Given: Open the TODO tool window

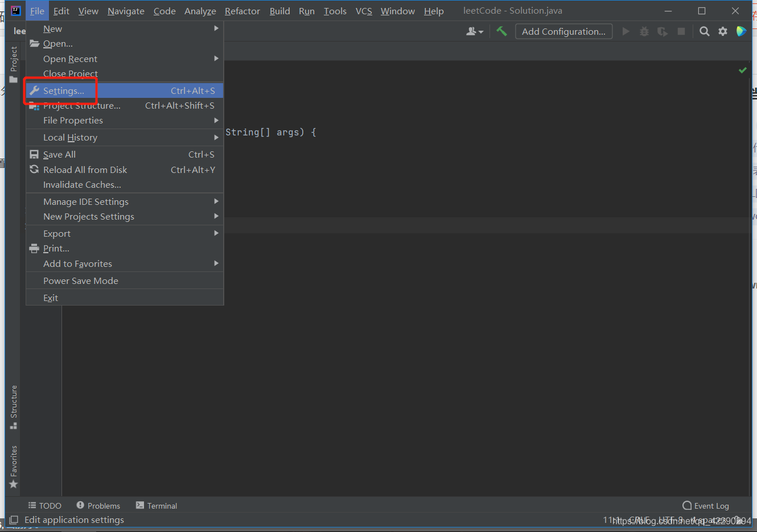Looking at the screenshot, I should click(x=45, y=506).
